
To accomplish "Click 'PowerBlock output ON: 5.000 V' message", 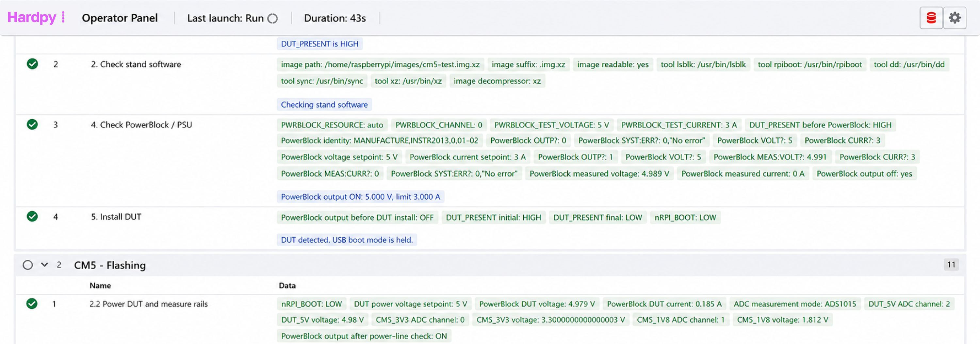I will (361, 197).
